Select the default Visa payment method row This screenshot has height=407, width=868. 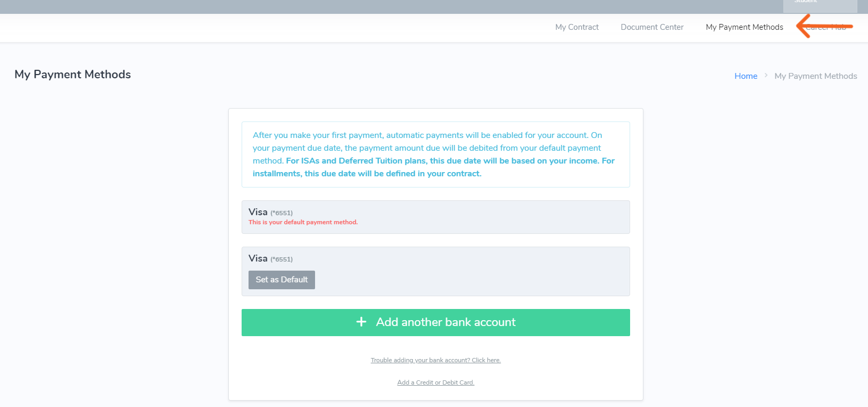[x=435, y=217]
